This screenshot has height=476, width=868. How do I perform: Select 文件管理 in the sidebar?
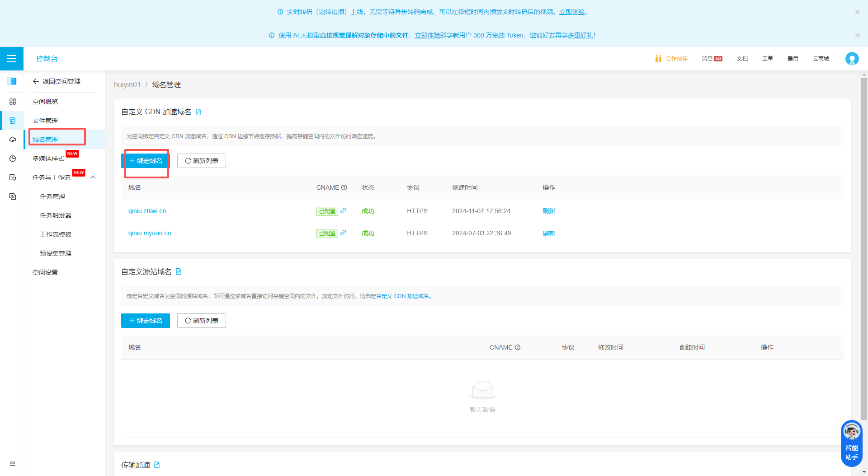coord(45,121)
